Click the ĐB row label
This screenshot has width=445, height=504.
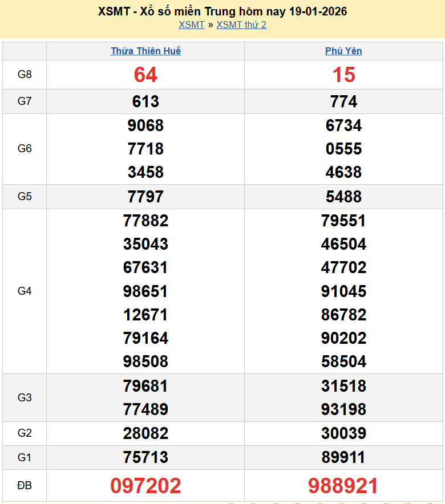(x=25, y=486)
